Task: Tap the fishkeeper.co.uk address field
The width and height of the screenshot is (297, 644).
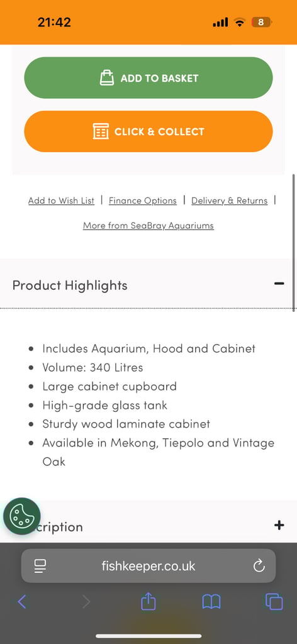Action: point(148,566)
